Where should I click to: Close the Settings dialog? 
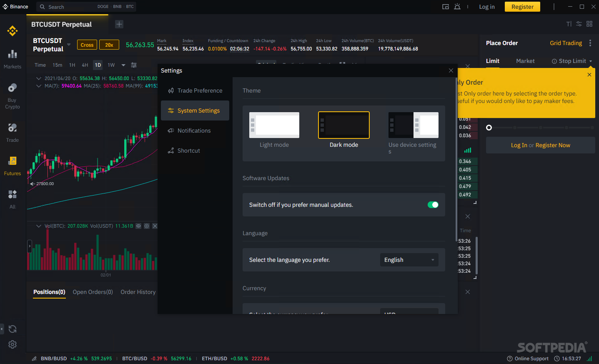[451, 70]
